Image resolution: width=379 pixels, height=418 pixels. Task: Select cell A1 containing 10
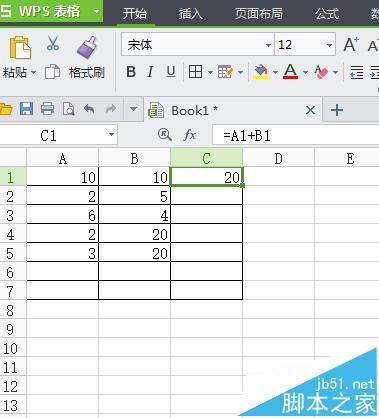pyautogui.click(x=63, y=177)
